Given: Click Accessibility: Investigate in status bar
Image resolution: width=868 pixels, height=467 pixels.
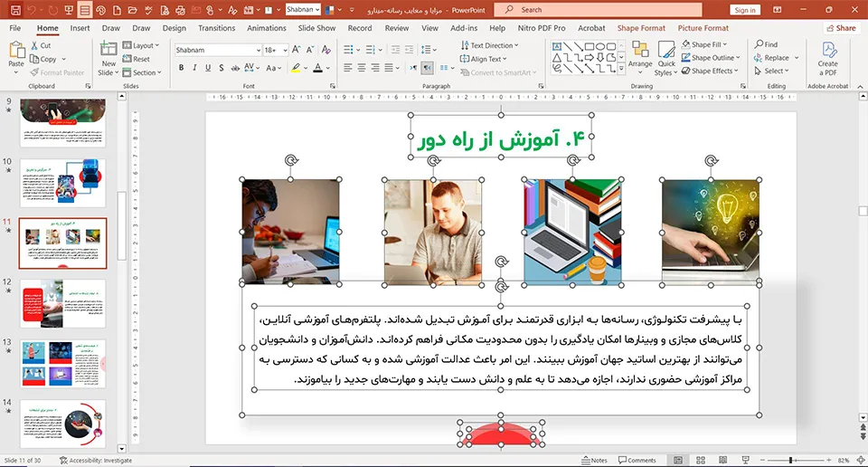Looking at the screenshot, I should pyautogui.click(x=96, y=461).
